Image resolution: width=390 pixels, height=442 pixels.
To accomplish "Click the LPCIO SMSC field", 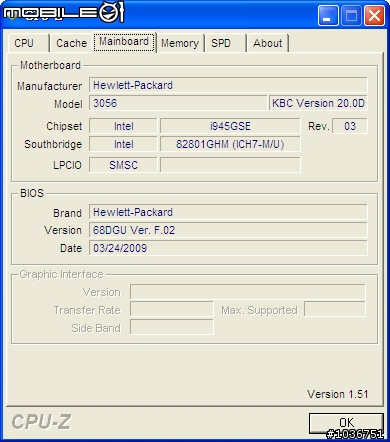I will click(x=123, y=165).
